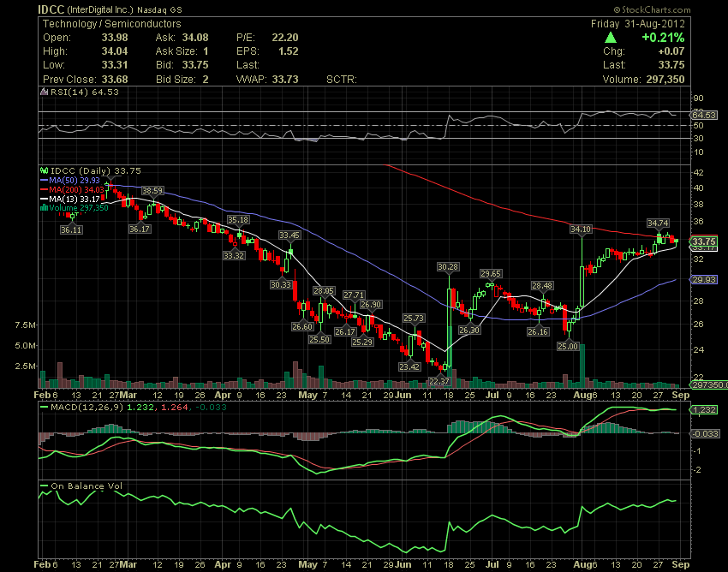This screenshot has height=572, width=728.
Task: Click the RSI(14) 64.53 panel label
Action: pos(85,92)
